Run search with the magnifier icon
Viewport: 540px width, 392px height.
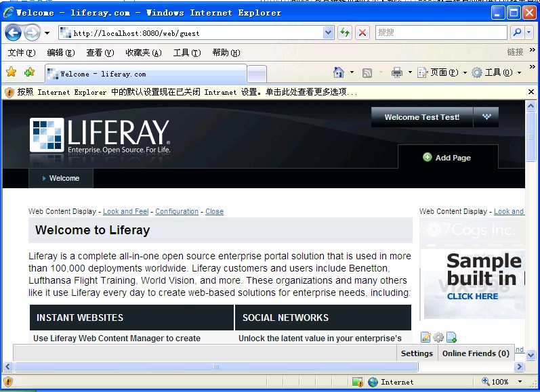click(x=516, y=32)
